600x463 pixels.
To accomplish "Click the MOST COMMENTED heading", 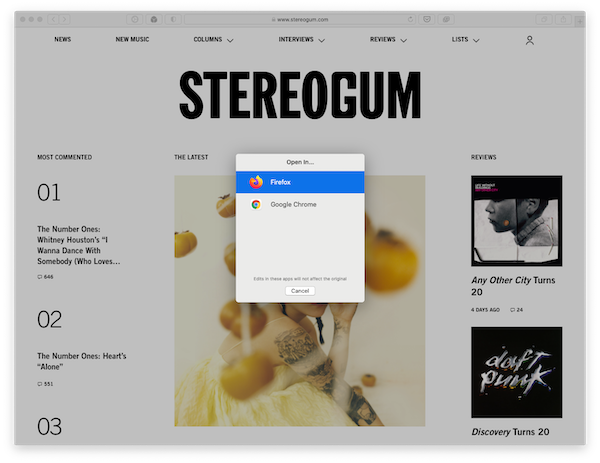I will click(x=64, y=157).
